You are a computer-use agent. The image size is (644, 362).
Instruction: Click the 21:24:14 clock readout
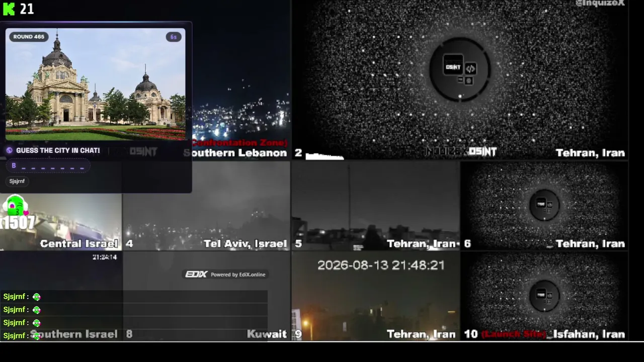(x=105, y=257)
